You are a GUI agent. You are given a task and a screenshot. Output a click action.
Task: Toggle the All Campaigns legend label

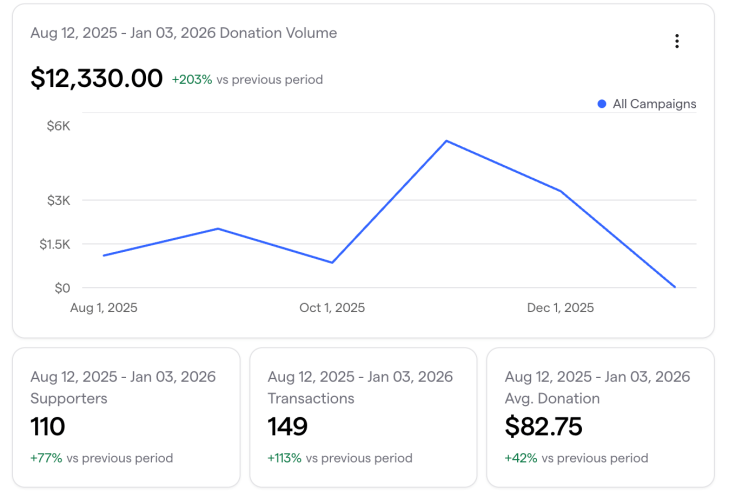click(654, 104)
